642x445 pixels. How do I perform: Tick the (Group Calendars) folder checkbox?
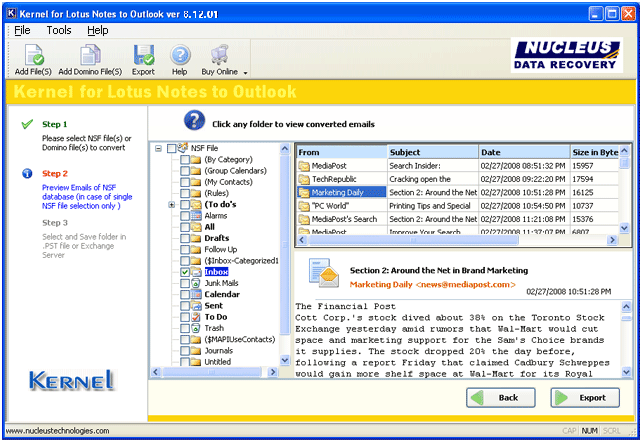(x=185, y=171)
